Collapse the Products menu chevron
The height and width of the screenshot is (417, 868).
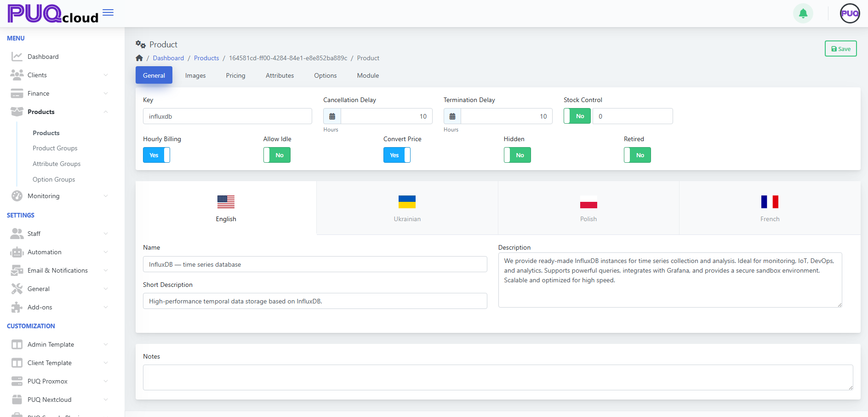(x=106, y=112)
